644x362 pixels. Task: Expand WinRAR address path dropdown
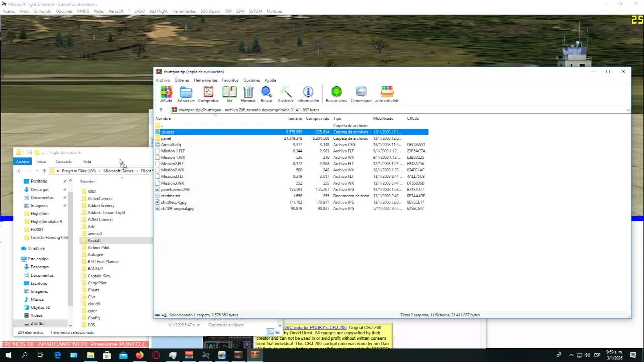click(628, 110)
